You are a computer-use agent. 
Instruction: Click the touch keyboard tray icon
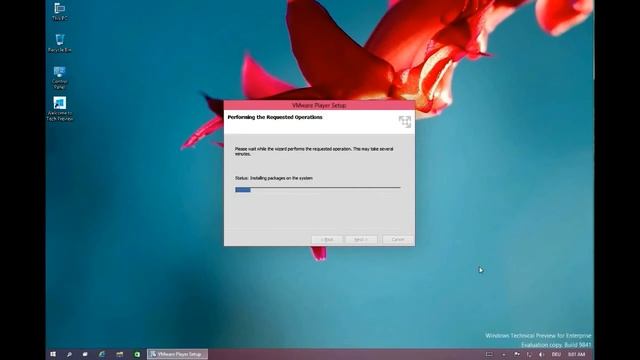489,355
